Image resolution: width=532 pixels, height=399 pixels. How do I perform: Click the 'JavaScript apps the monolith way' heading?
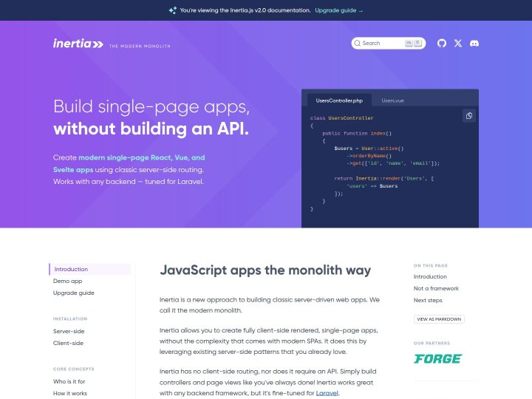tap(265, 270)
